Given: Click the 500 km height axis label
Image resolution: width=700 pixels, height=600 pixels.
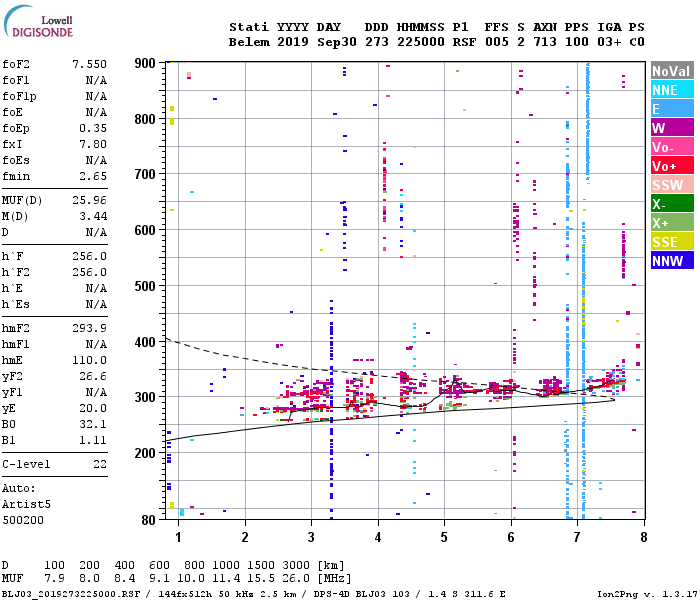Looking at the screenshot, I should coord(145,286).
